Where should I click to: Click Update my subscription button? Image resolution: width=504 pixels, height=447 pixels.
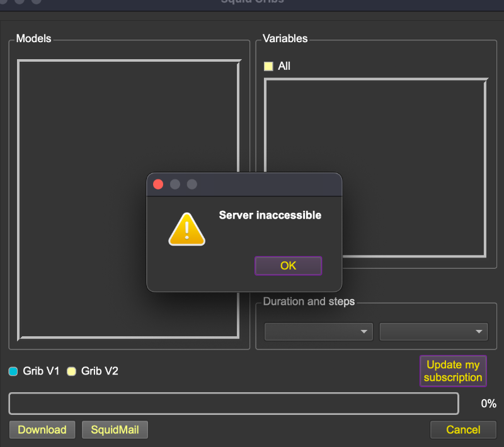(x=453, y=371)
